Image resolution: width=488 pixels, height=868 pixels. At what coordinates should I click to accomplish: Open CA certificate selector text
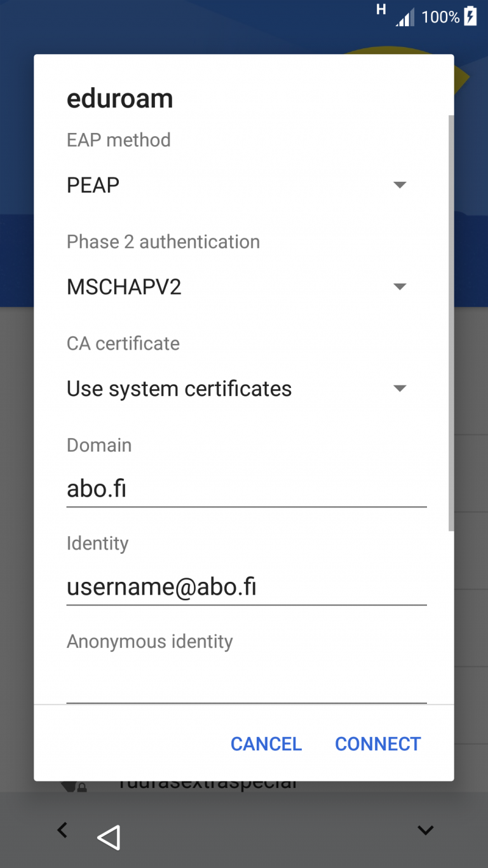click(179, 389)
